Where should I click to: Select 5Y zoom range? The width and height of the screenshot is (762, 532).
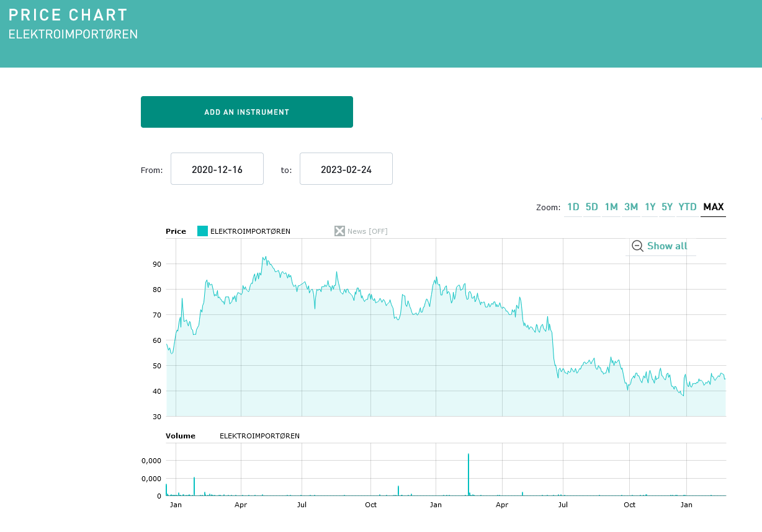(667, 207)
